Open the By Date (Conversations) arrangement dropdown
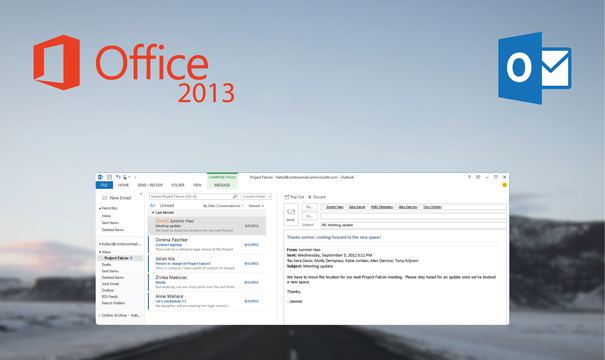Viewport: 605px width, 360px height. click(223, 206)
